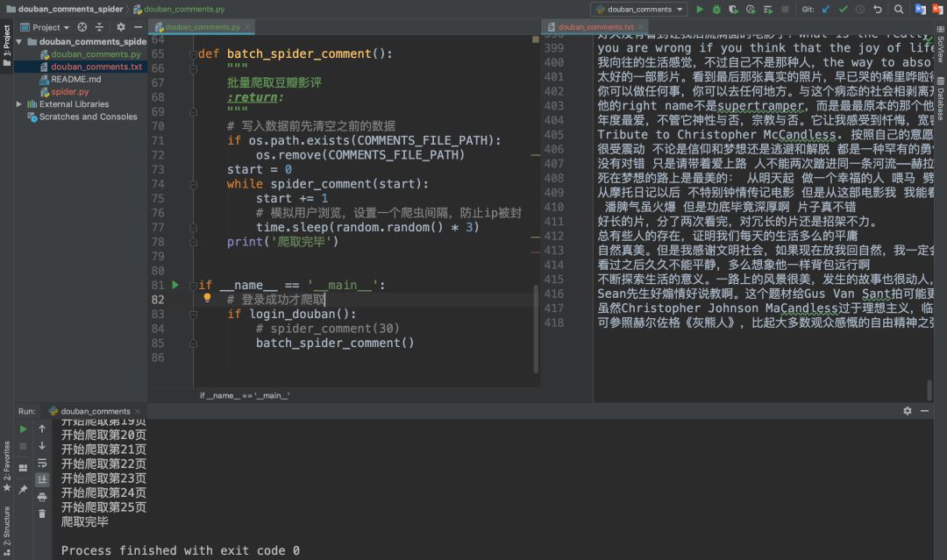Minimize the Run panel with minus icon
This screenshot has height=560, width=947.
925,411
